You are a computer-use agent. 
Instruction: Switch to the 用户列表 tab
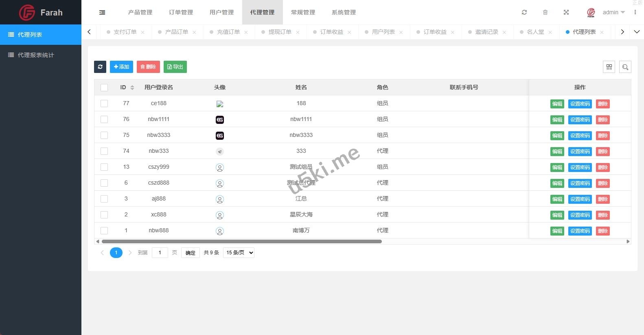coord(383,32)
